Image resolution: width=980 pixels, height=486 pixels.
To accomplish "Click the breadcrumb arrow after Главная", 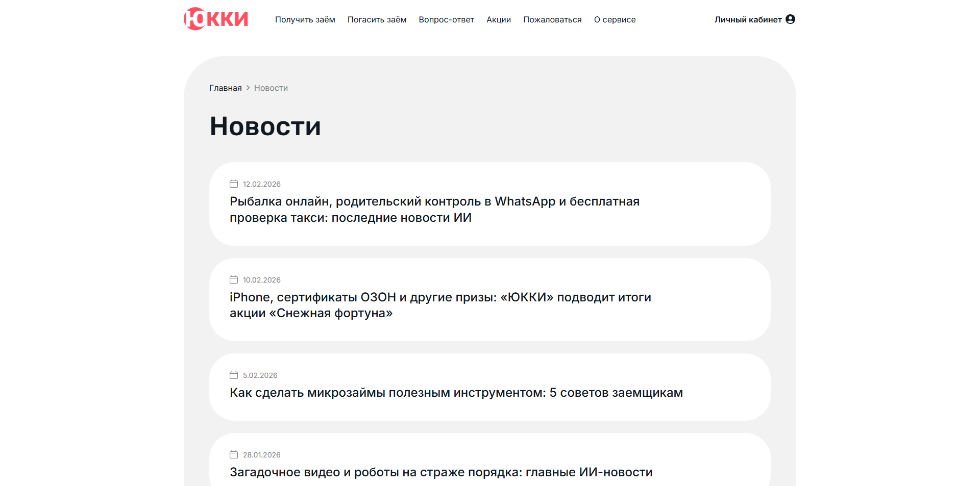I will coord(248,88).
